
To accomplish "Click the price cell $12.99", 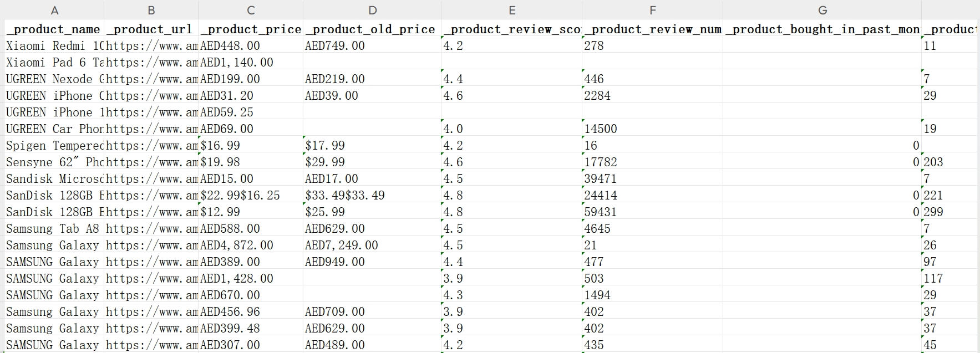I will click(x=251, y=212).
